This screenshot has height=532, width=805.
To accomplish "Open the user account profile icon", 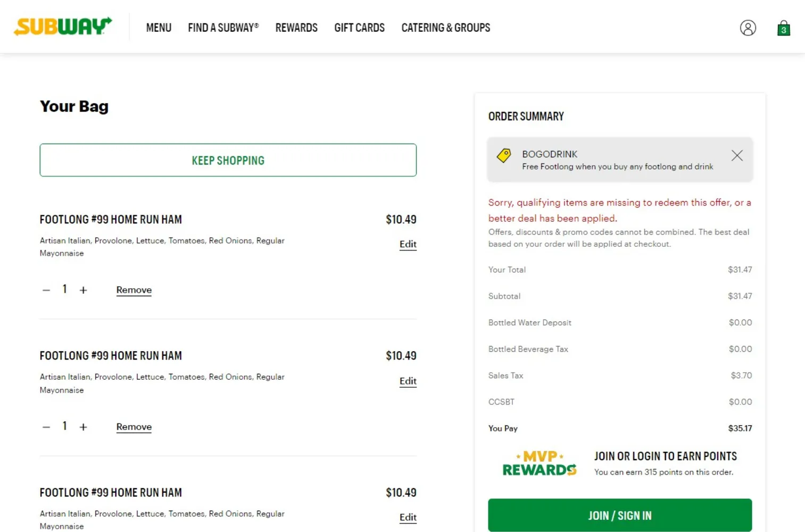I will 748,28.
